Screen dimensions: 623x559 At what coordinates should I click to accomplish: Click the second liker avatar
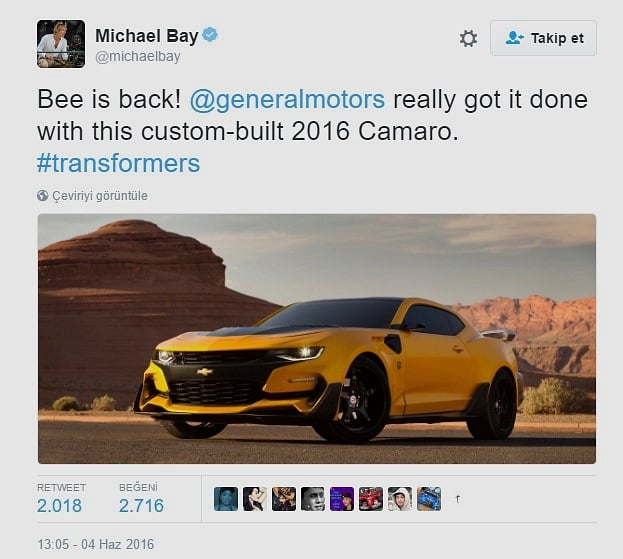tap(255, 499)
